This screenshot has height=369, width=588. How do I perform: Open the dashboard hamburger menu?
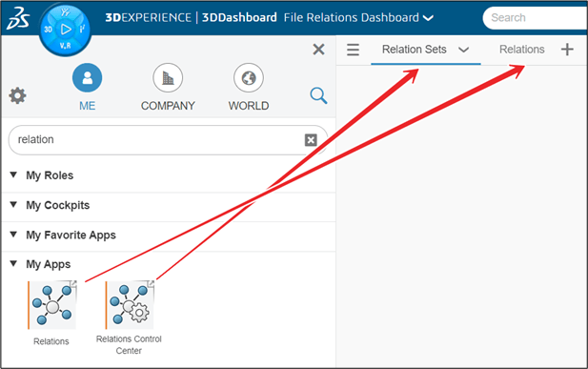point(353,50)
